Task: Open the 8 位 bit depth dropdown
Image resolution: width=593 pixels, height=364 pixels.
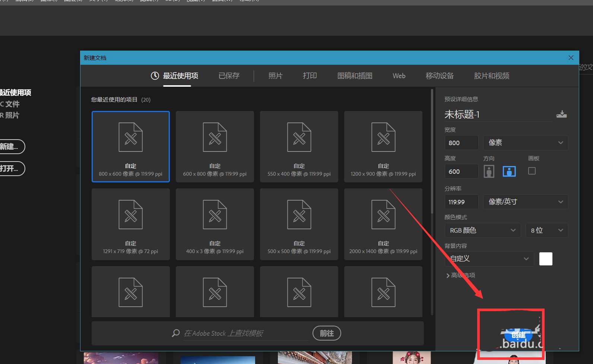Action: (x=547, y=230)
